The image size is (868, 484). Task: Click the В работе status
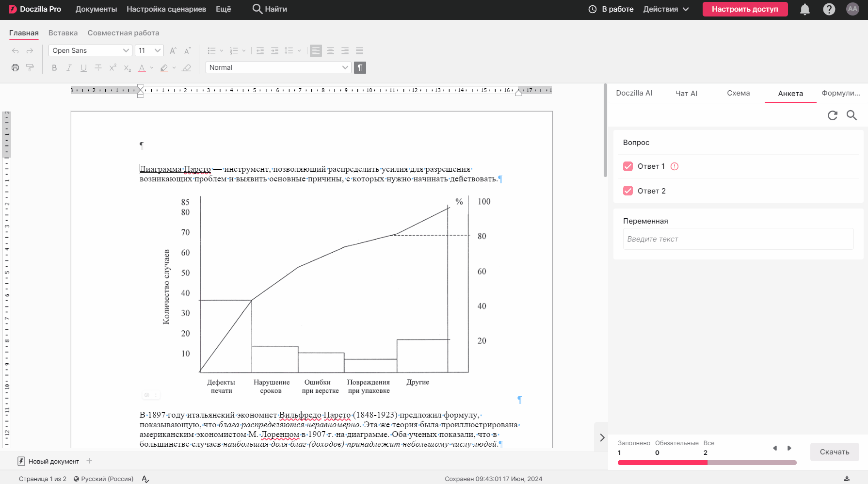(611, 9)
